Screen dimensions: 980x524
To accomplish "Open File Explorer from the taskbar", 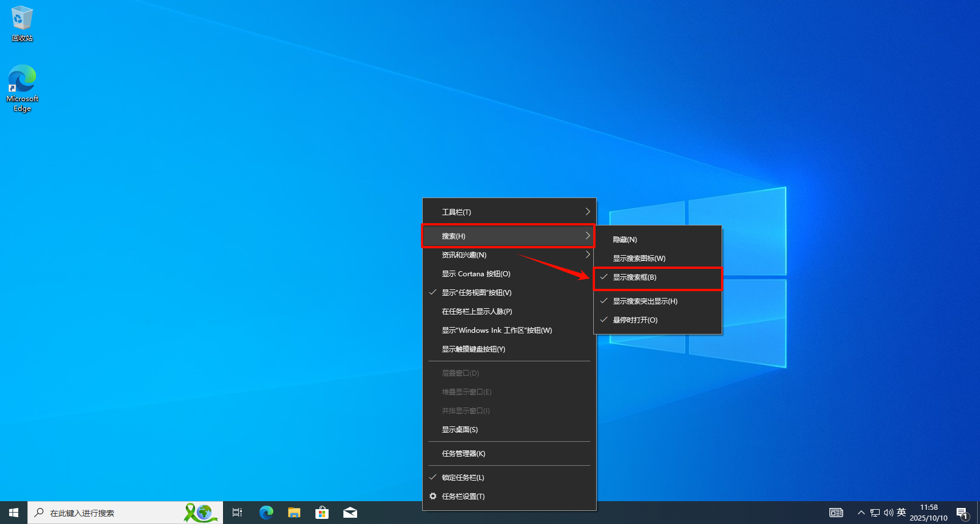I will (x=294, y=513).
